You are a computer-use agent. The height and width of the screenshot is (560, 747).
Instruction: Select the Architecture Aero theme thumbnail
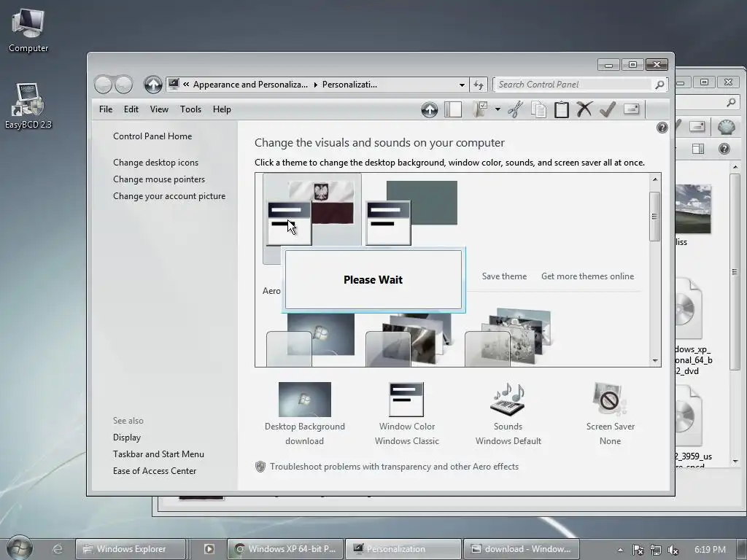[409, 339]
